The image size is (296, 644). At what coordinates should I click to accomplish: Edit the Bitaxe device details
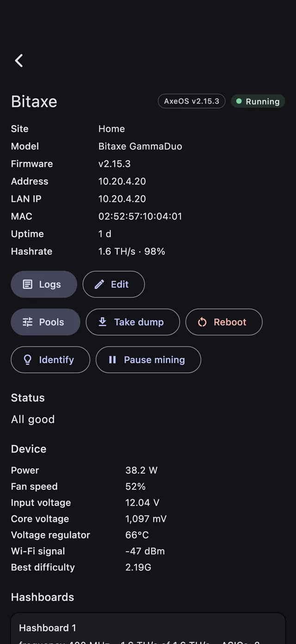click(x=114, y=284)
